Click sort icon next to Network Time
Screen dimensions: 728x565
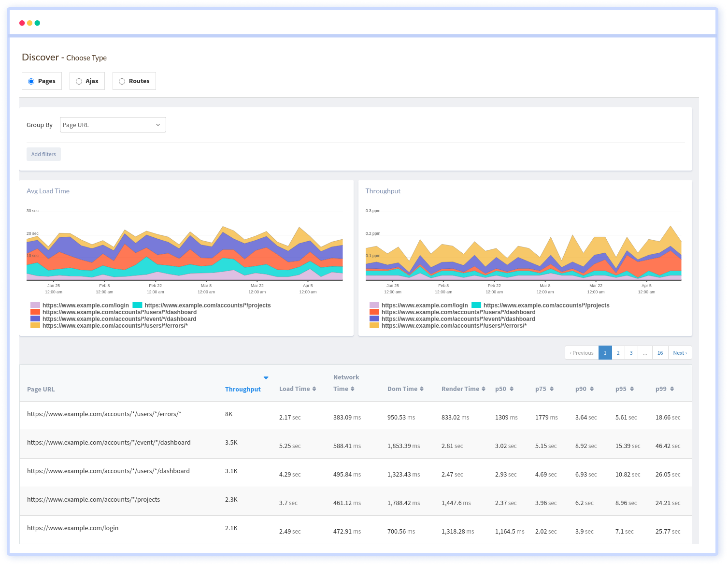coord(353,389)
